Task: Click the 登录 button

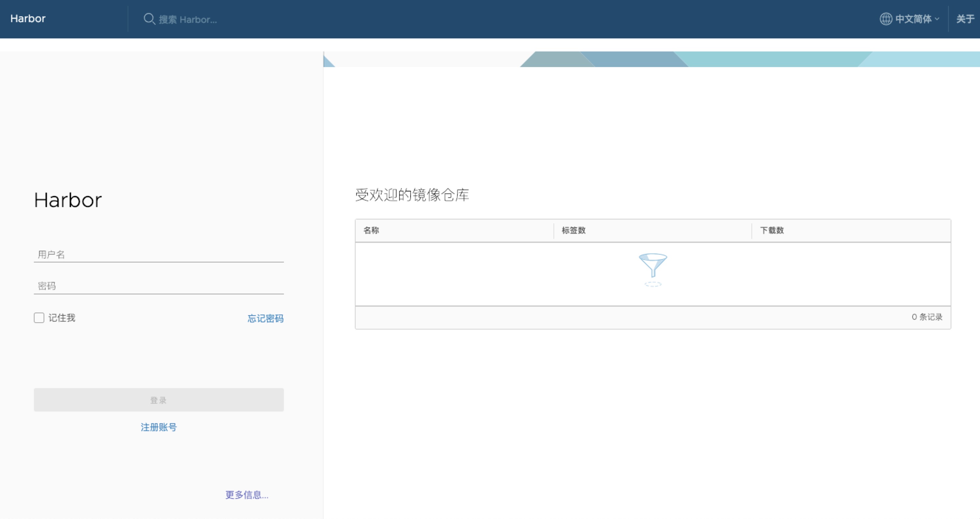Action: tap(159, 400)
